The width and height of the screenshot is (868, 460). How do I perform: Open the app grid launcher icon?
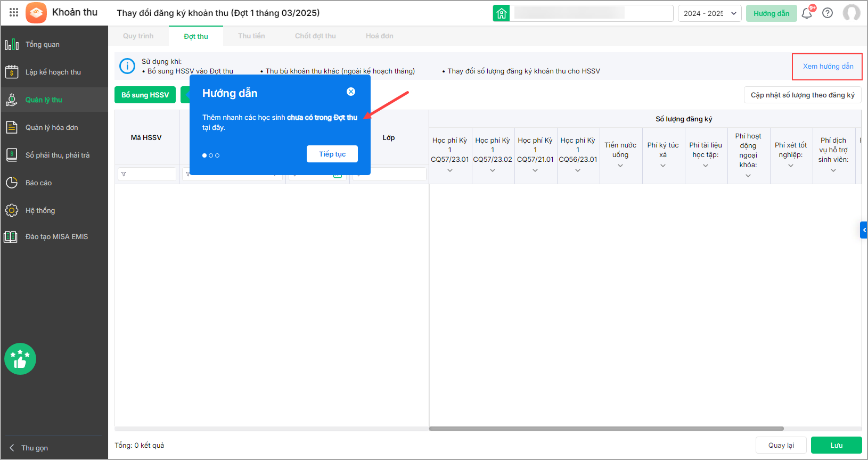tap(14, 13)
